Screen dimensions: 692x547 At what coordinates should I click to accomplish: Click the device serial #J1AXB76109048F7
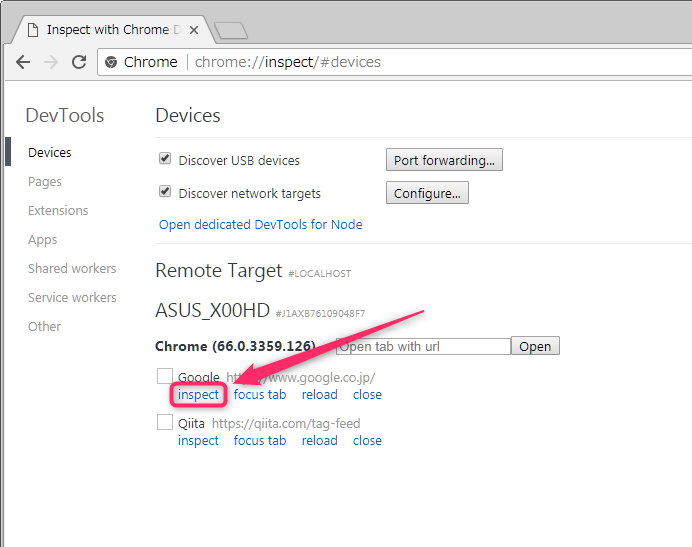point(320,313)
